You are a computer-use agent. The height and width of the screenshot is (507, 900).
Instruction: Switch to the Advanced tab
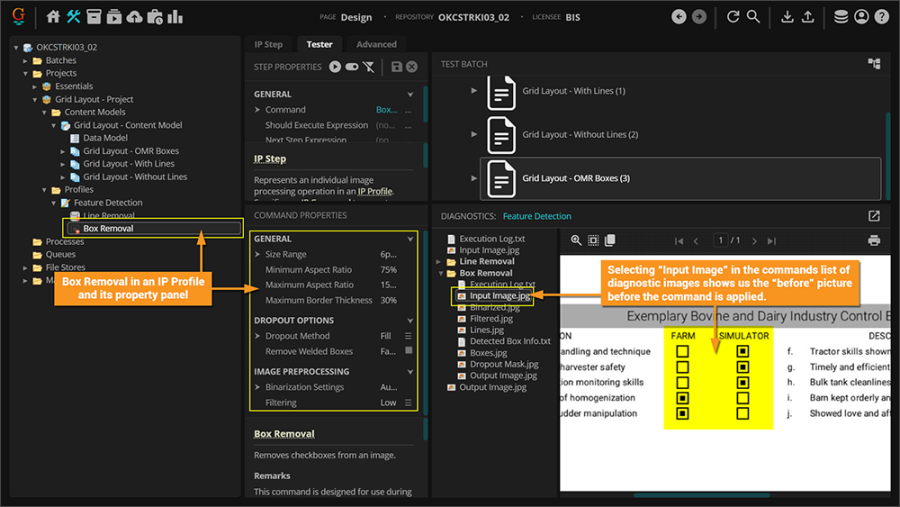[376, 44]
